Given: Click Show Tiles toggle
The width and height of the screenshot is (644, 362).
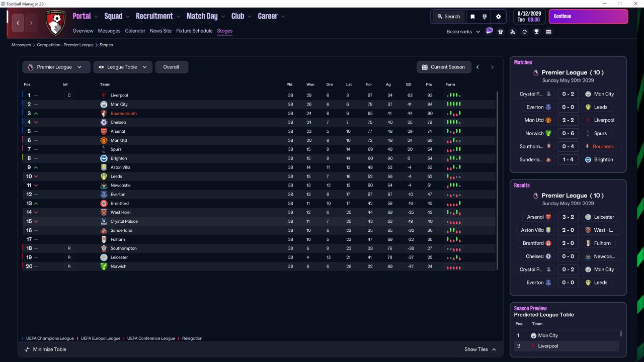Looking at the screenshot, I should coord(480,349).
